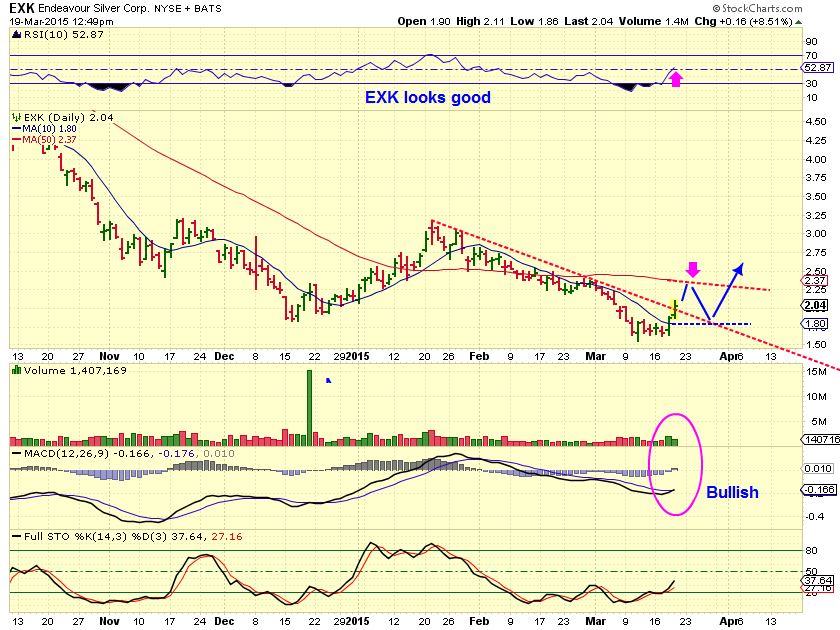Click Feb on the date axis under price chart
Screen dimensions: 840x630
pyautogui.click(x=479, y=356)
